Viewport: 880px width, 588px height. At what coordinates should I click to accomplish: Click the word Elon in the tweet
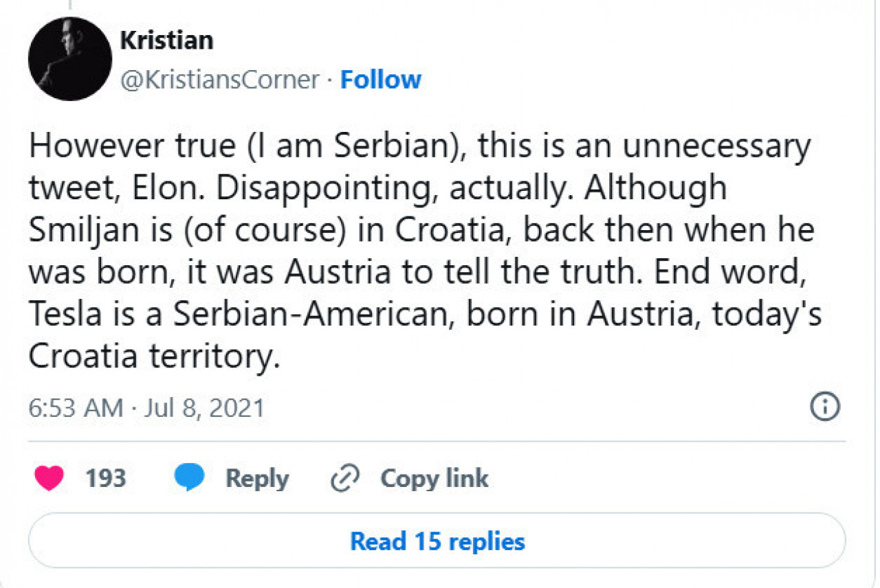coord(175,188)
